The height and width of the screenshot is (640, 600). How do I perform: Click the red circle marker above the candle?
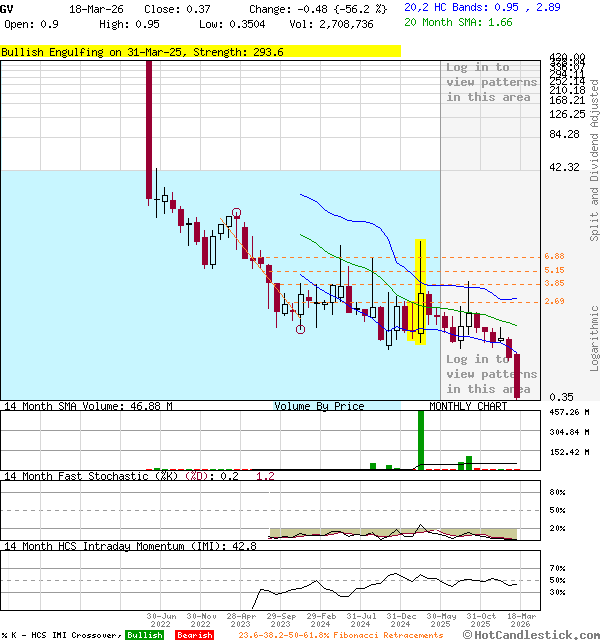coord(237,212)
